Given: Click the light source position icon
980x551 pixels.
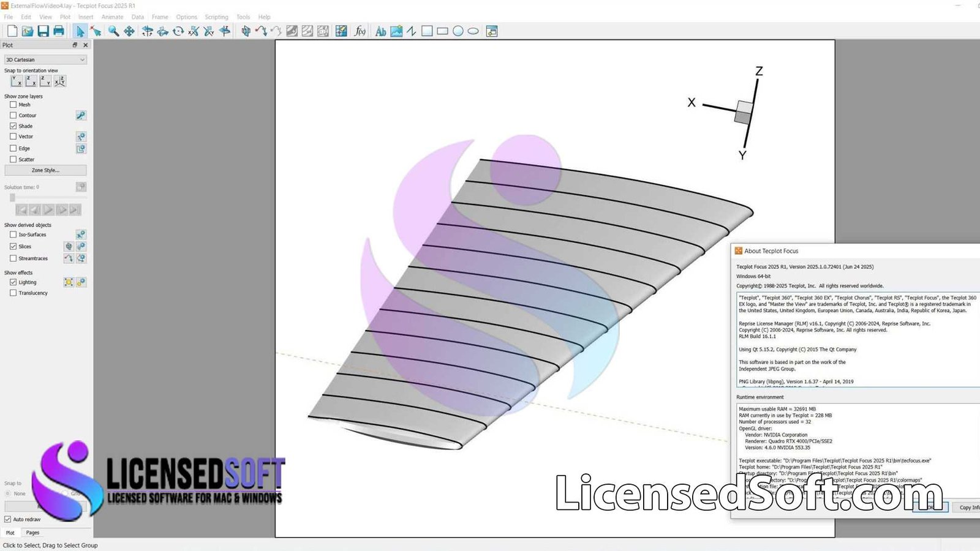Looking at the screenshot, I should tap(69, 282).
